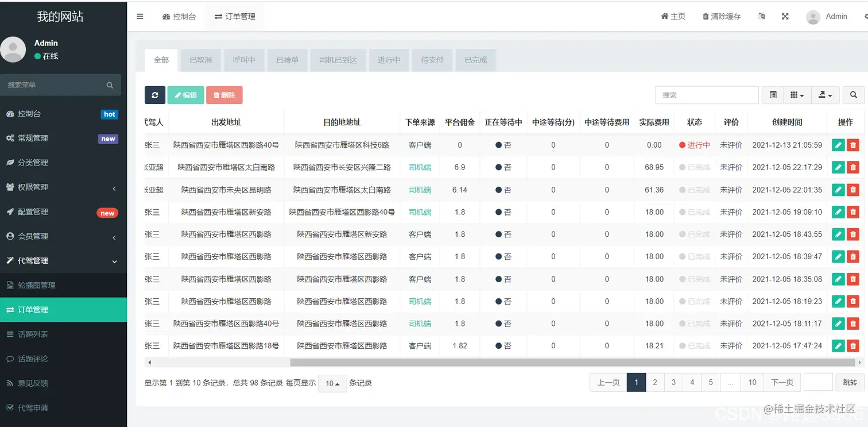
Task: Edit the order created 2021-12-05 22:17:29
Action: pyautogui.click(x=838, y=168)
